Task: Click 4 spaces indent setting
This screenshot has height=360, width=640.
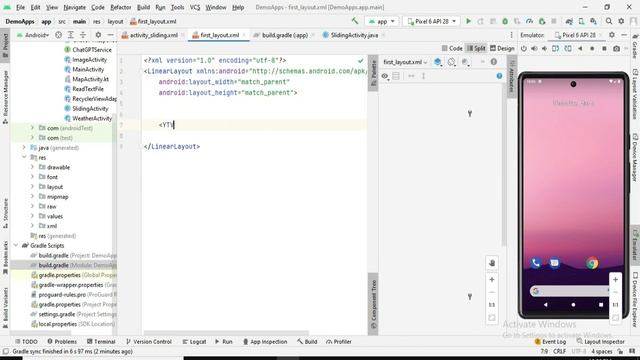Action: pyautogui.click(x=602, y=351)
